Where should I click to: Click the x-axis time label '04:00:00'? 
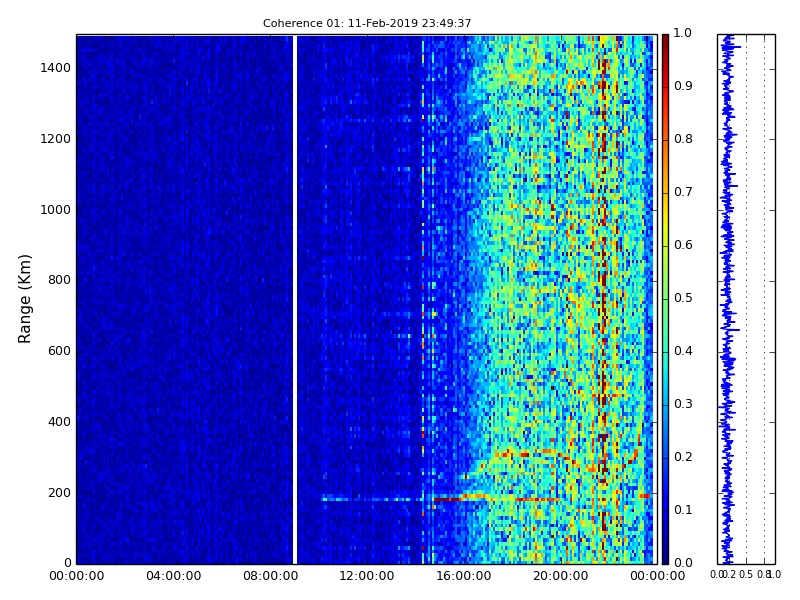click(x=173, y=576)
